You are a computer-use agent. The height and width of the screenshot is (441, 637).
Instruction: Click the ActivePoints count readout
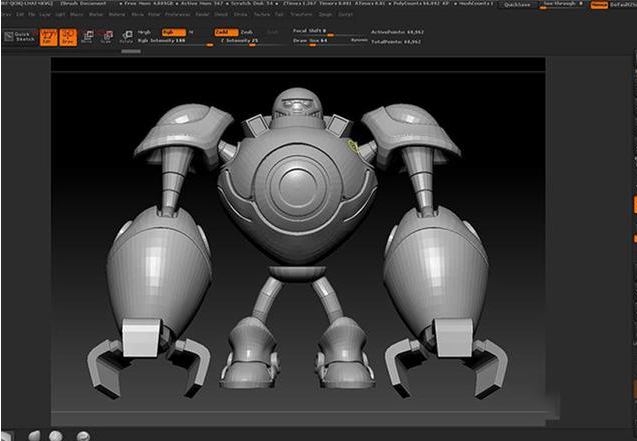[397, 32]
